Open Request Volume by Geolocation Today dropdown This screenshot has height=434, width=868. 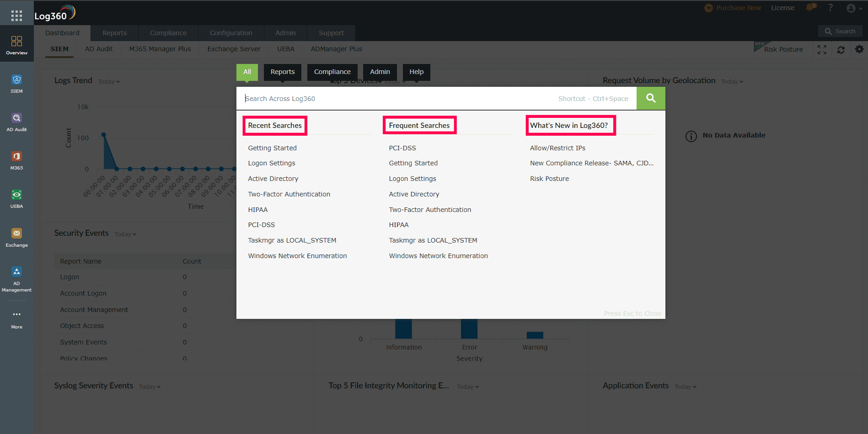click(732, 82)
